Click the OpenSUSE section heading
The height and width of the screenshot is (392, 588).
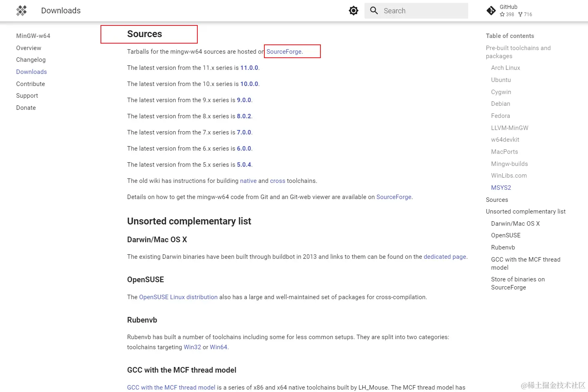145,280
